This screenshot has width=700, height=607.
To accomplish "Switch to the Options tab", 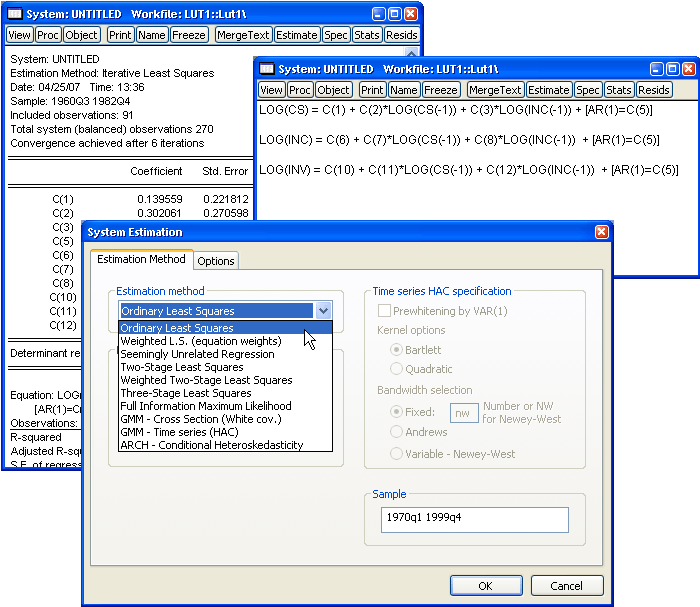I will pyautogui.click(x=216, y=261).
